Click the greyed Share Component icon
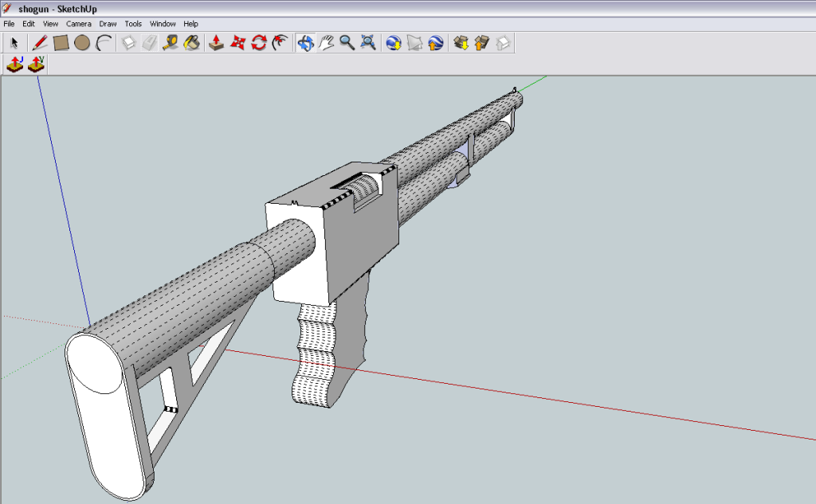 point(503,43)
